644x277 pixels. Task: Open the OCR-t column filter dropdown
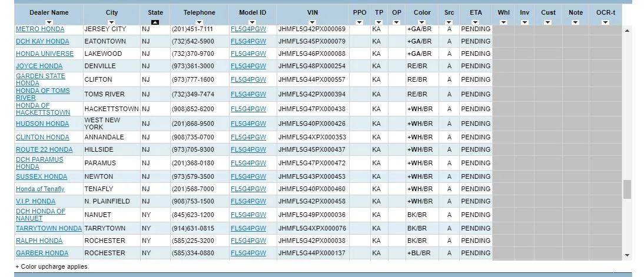click(605, 22)
